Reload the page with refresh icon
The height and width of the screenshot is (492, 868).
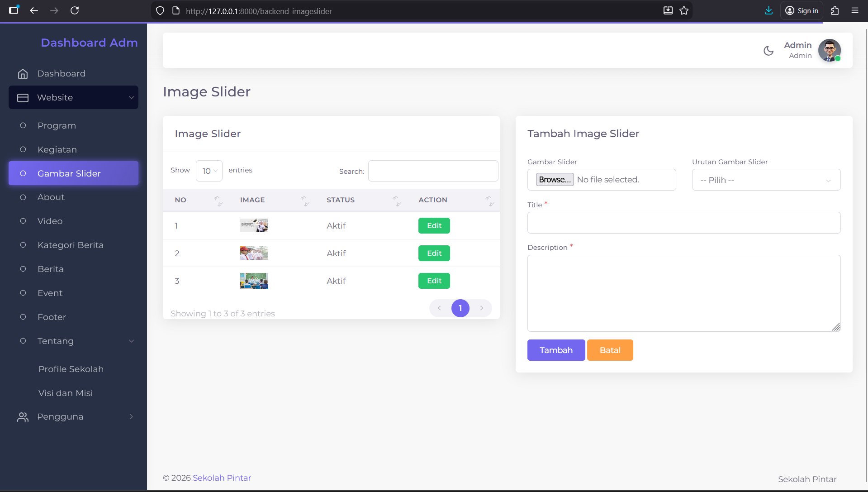pos(75,10)
